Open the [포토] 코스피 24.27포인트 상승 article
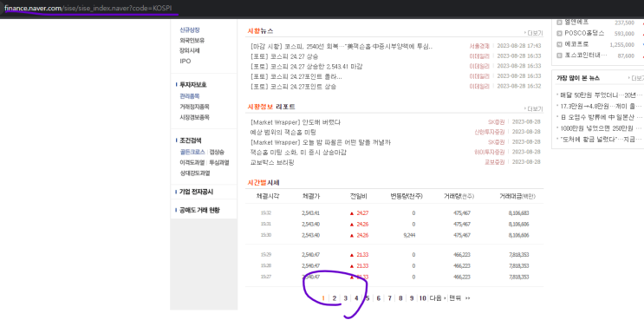The height and width of the screenshot is (320, 644). [293, 86]
